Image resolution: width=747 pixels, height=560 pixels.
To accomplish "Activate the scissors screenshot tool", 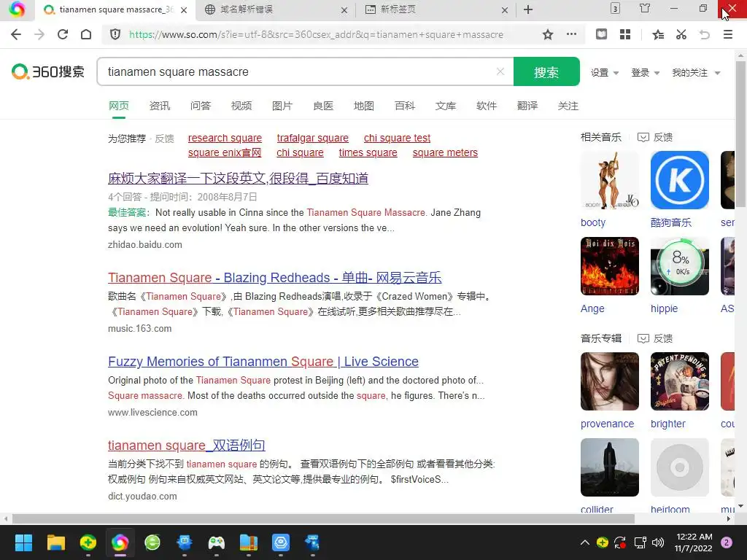I will 681,34.
